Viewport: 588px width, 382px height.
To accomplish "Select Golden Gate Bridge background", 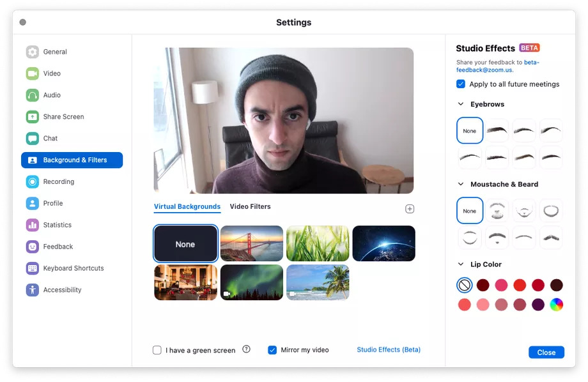I will (x=252, y=243).
